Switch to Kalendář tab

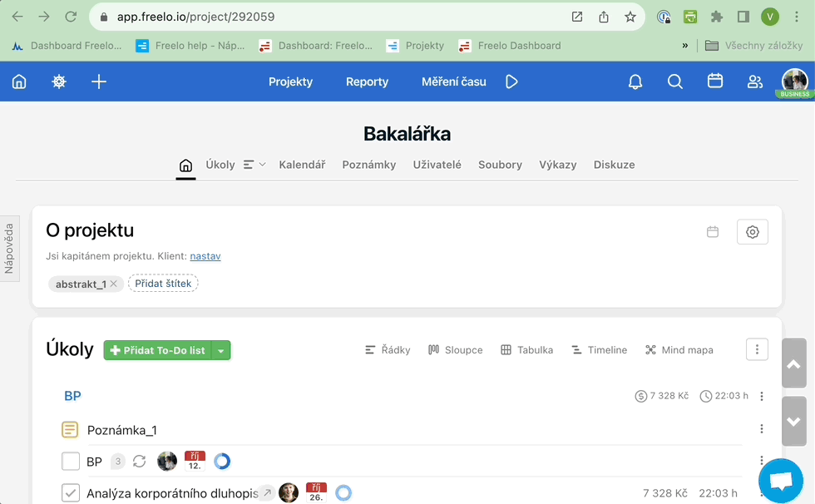[302, 165]
